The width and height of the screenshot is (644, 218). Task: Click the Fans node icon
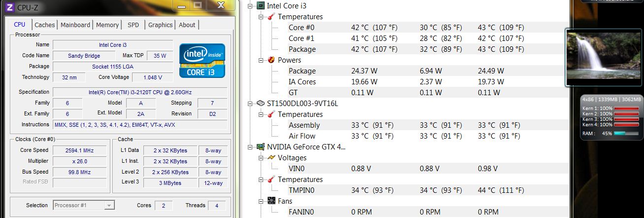[271, 201]
